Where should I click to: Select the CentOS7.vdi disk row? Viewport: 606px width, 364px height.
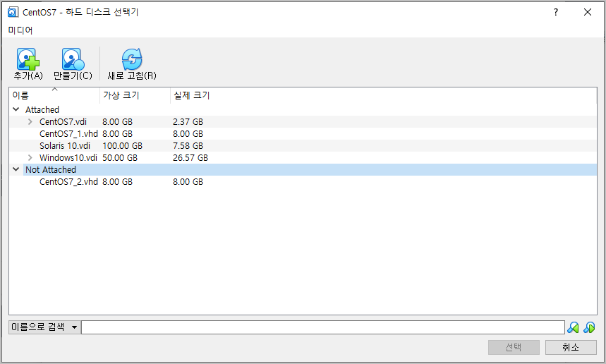coord(303,122)
